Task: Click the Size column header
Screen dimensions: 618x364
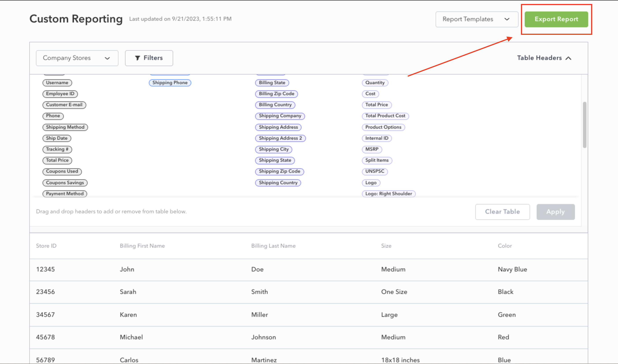Action: tap(386, 246)
